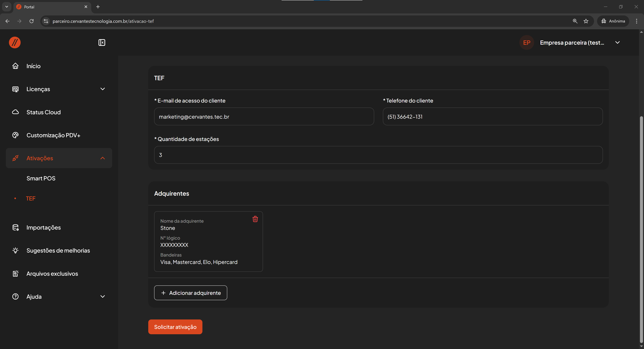Expand the Licenças menu chevron

(102, 89)
